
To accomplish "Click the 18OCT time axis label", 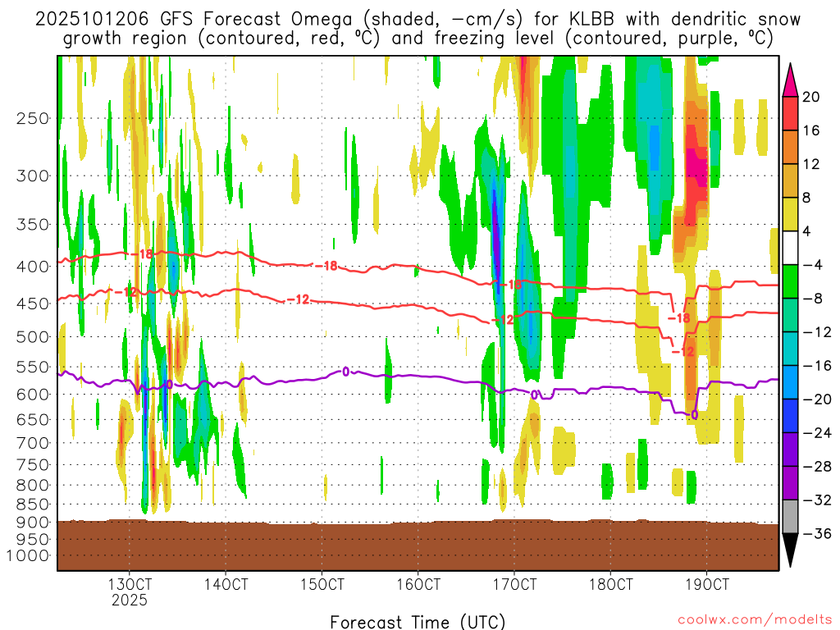I will 610,584.
